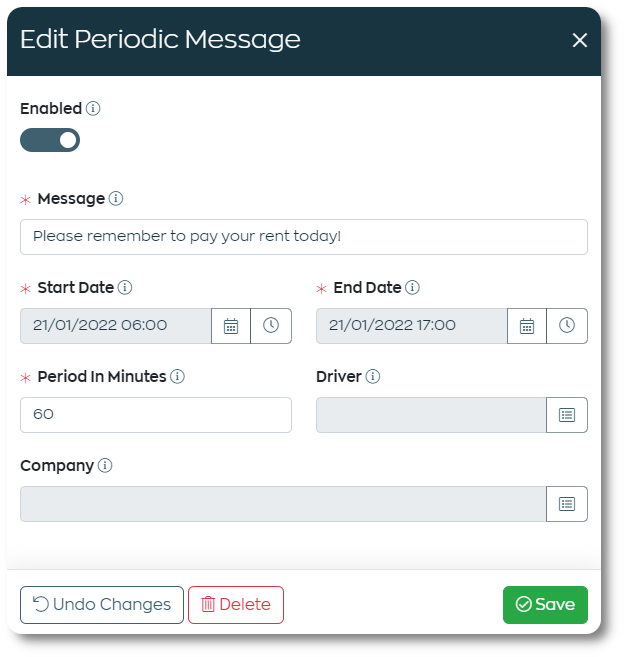624x657 pixels.
Task: Toggle the Enabled switch off
Action: click(50, 140)
